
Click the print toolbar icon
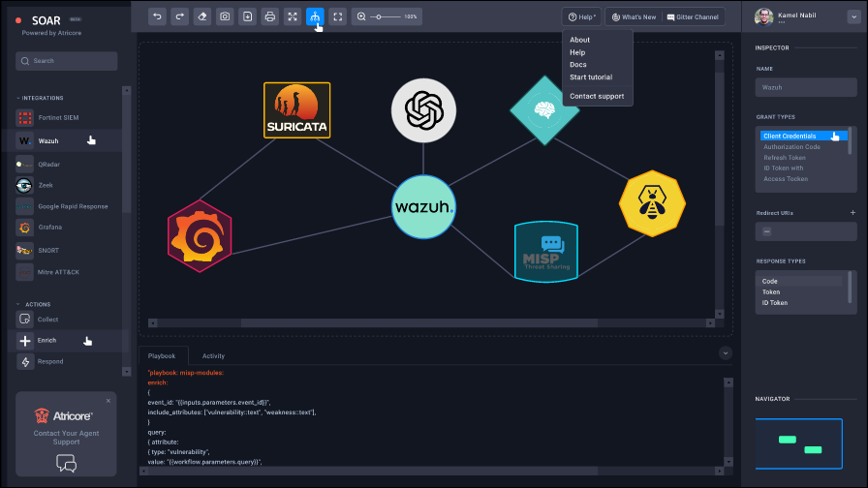[x=270, y=16]
